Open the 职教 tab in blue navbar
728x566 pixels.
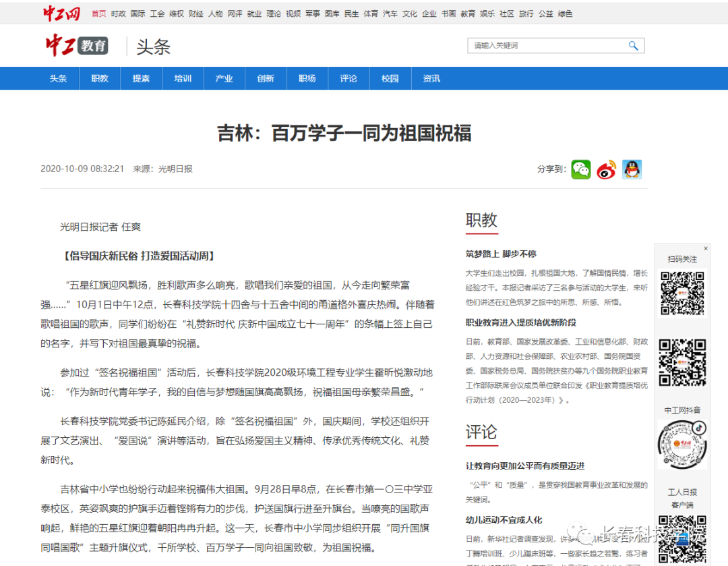tap(100, 78)
